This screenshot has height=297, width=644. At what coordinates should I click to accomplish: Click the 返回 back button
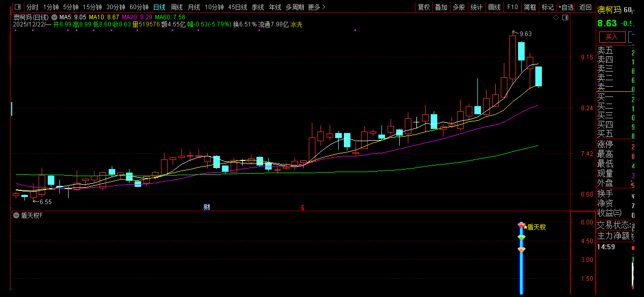586,7
